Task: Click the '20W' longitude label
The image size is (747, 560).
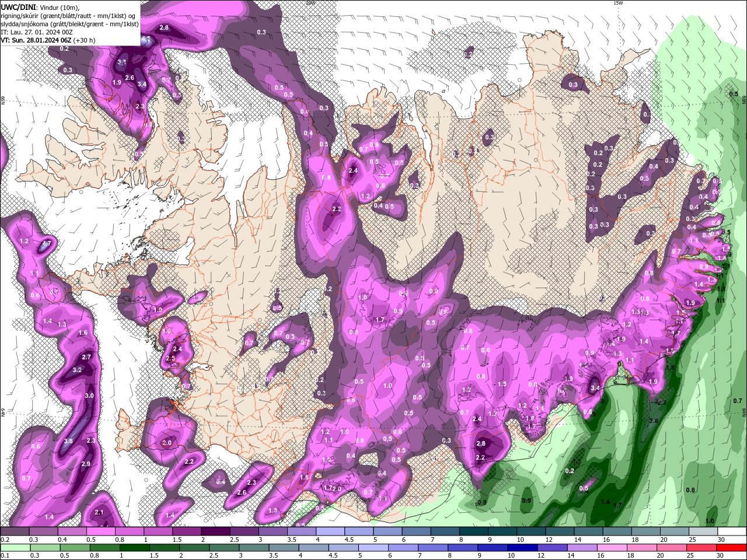Action: tap(310, 3)
